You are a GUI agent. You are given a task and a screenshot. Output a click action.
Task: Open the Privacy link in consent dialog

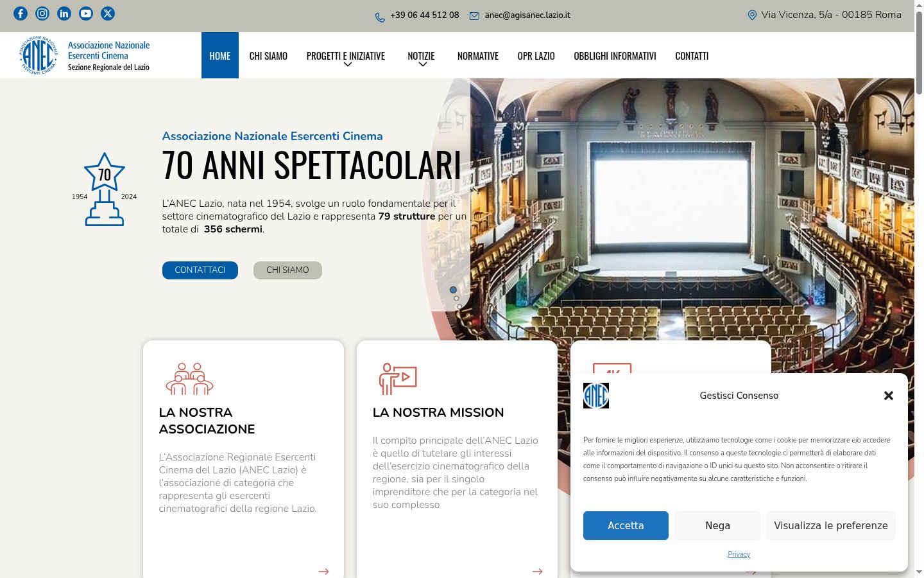tap(739, 554)
